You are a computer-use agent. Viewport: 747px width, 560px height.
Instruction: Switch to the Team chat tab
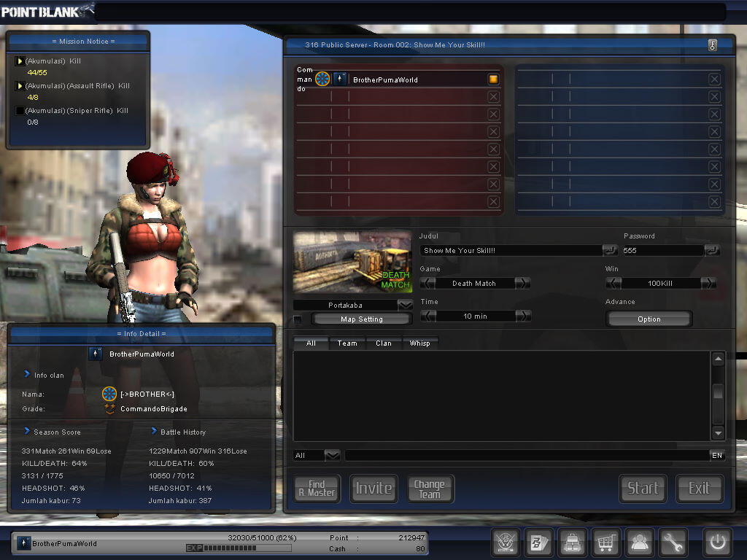347,343
